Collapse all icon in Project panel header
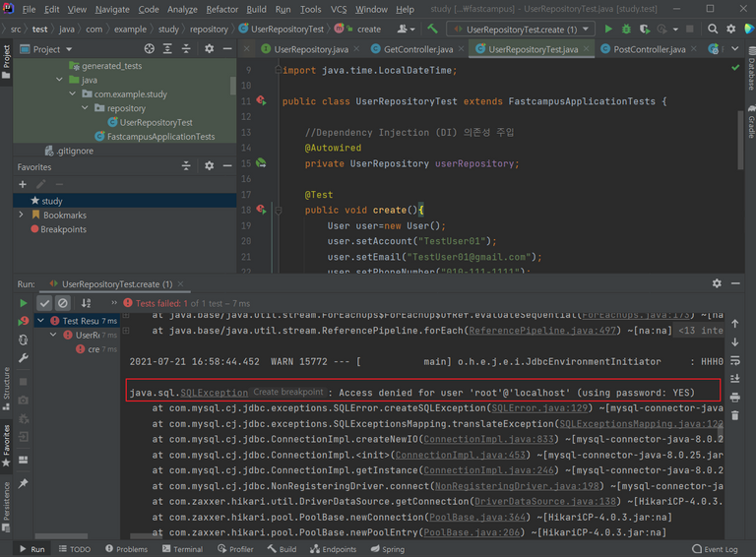 pyautogui.click(x=186, y=48)
